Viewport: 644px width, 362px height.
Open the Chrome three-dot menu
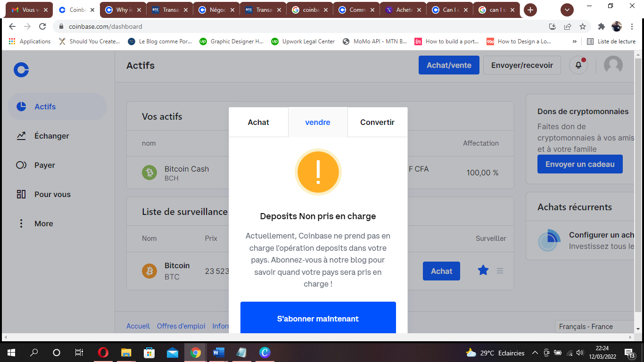tap(632, 26)
